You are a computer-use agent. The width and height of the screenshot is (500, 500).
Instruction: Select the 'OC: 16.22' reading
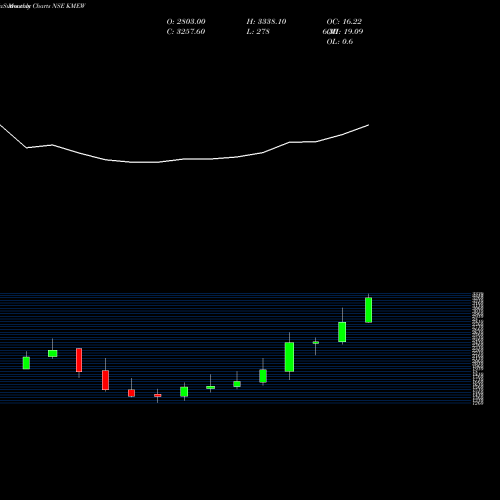click(x=344, y=22)
